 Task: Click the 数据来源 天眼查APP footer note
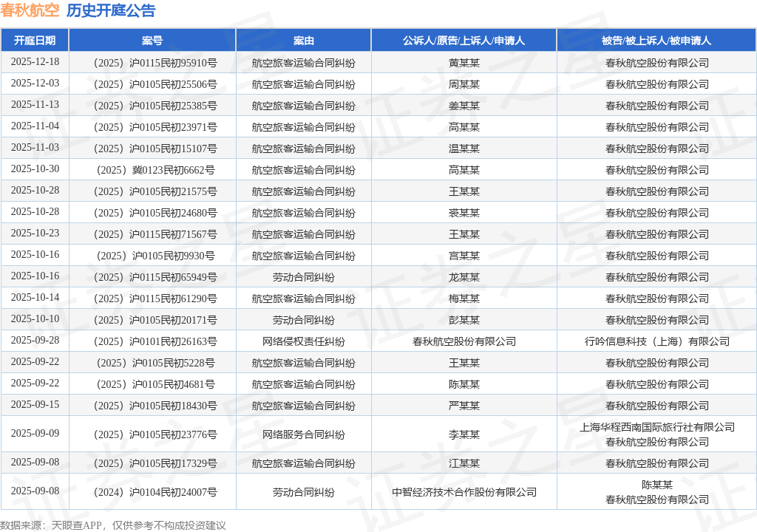(x=113, y=525)
